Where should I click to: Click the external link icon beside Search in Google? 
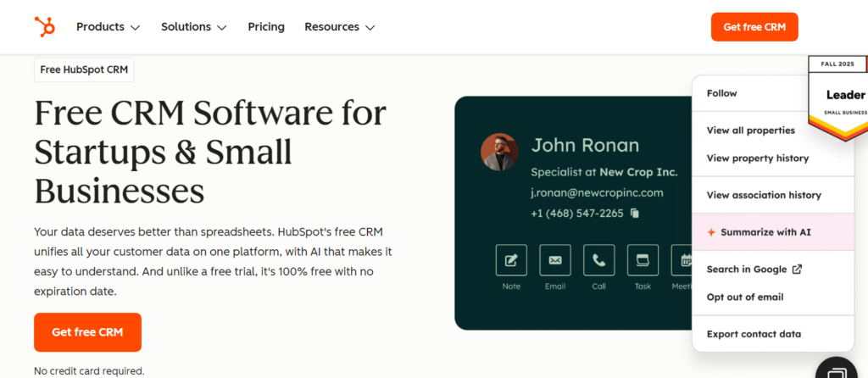(x=797, y=270)
